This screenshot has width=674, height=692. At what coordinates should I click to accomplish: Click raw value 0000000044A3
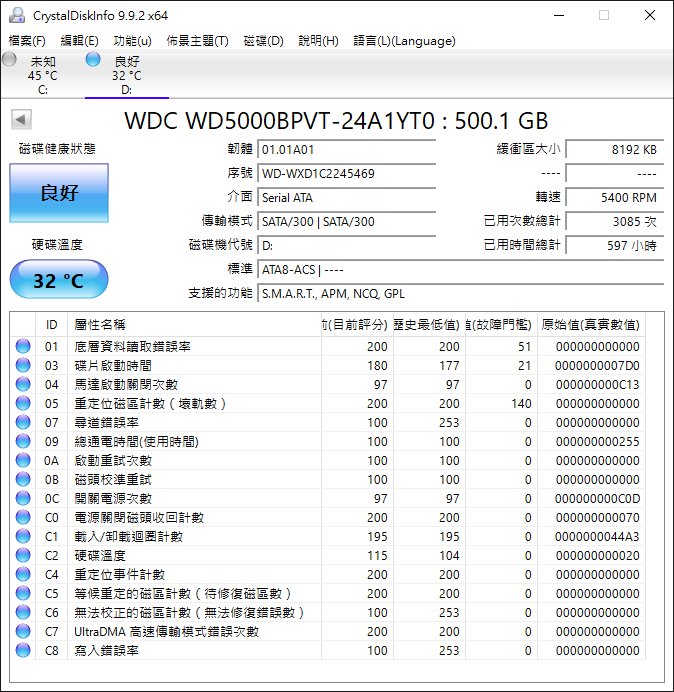click(x=597, y=537)
